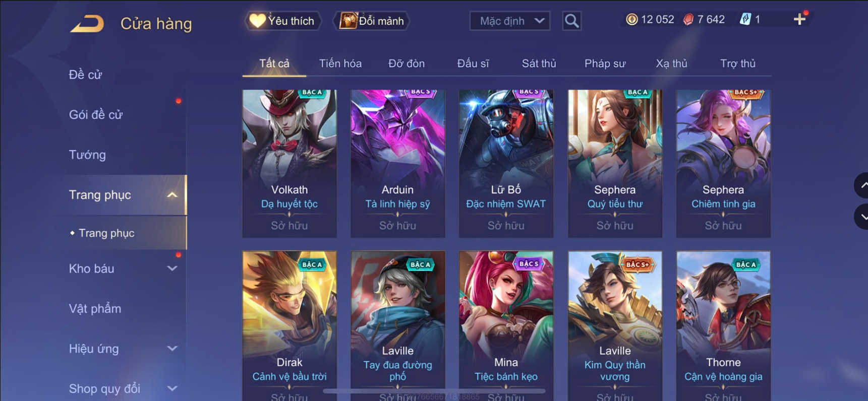Click the back arrow icon beside Cửa hàng
This screenshot has width=868, height=401.
tap(87, 24)
